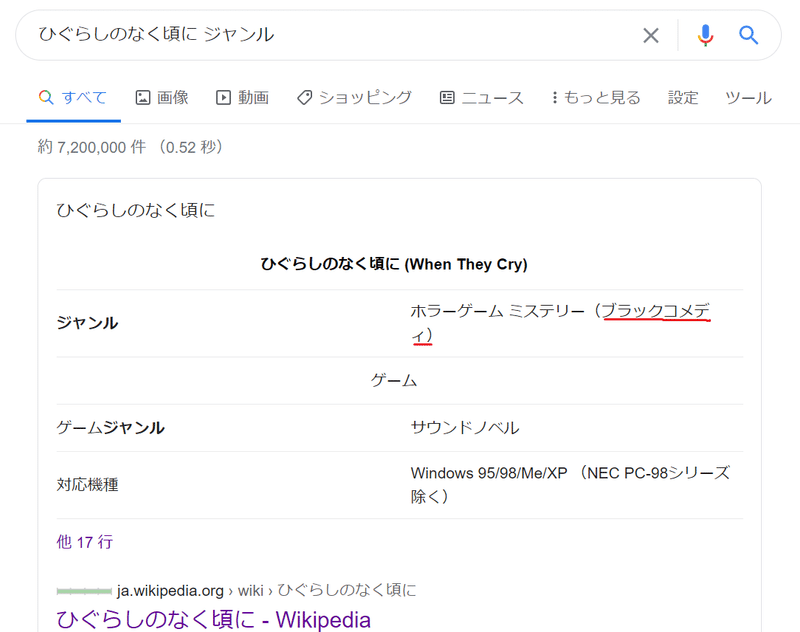Click the bold ジャンル row label

pyautogui.click(x=87, y=323)
